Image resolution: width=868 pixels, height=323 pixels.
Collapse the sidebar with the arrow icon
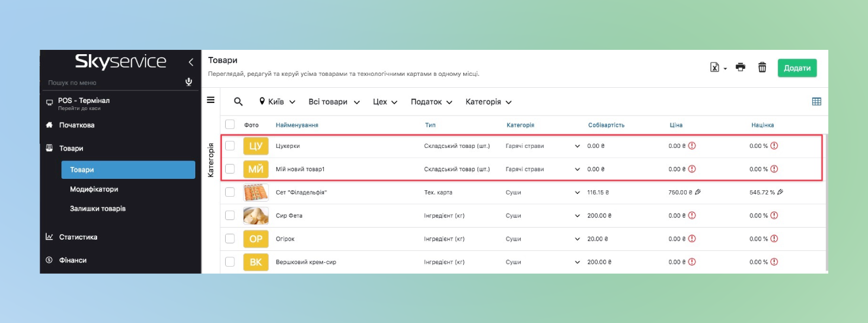[x=191, y=62]
